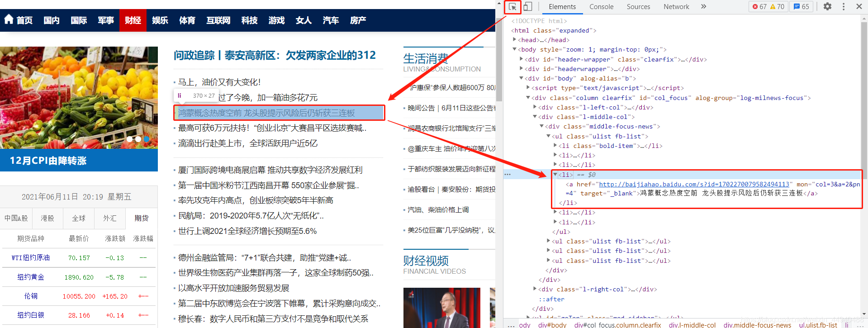868x328 pixels.
Task: Click the ellipsis beside selected li node
Action: coord(508,175)
